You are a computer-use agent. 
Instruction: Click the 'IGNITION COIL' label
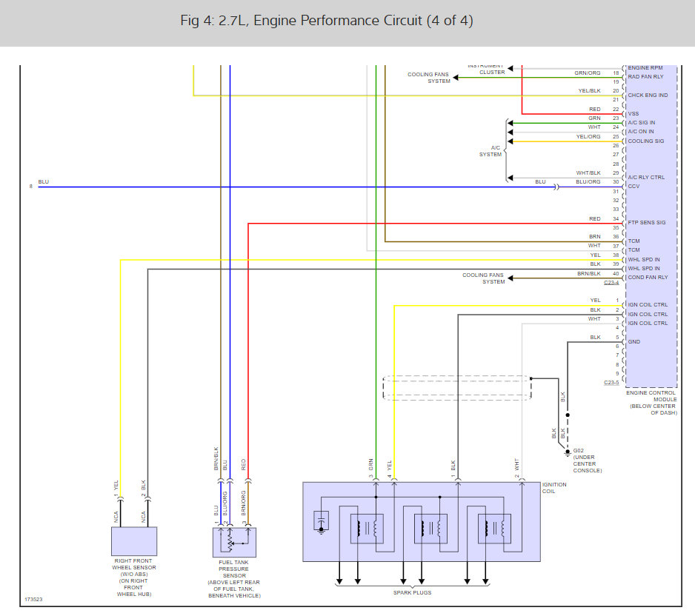(x=554, y=488)
